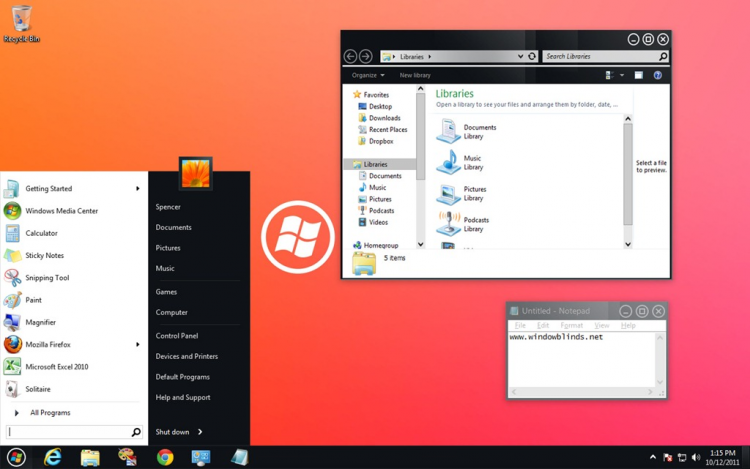Click the Shut down button
The image size is (750, 469).
172,432
